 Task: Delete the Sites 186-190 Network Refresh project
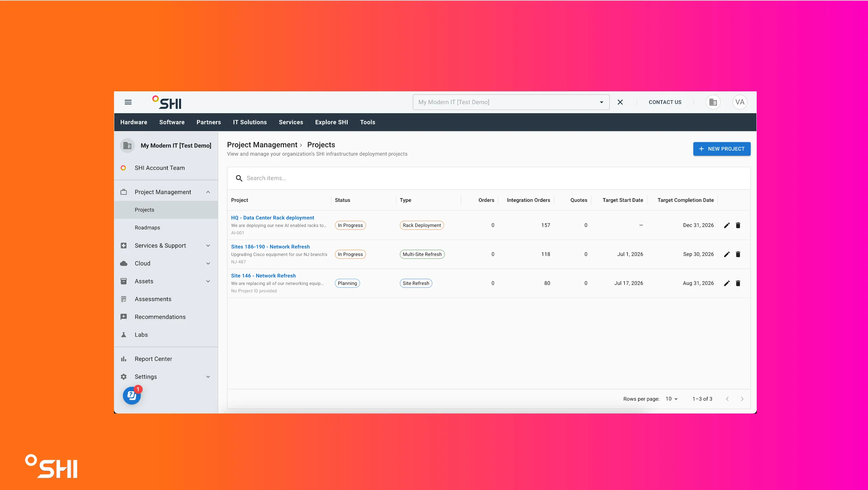pos(738,254)
